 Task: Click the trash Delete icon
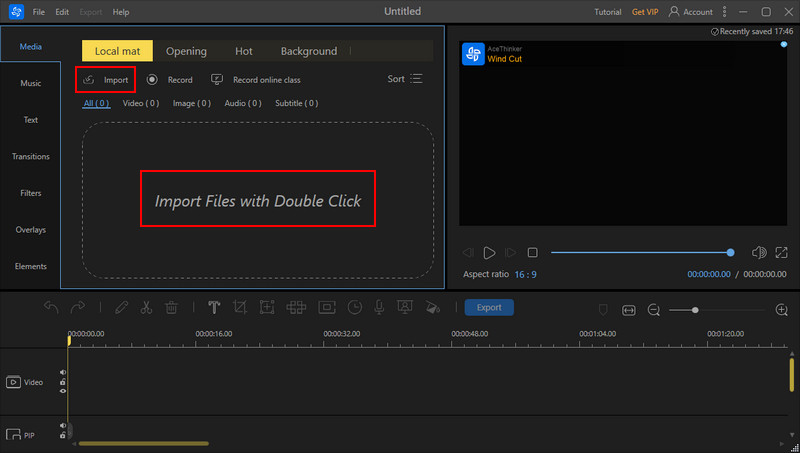pos(171,307)
